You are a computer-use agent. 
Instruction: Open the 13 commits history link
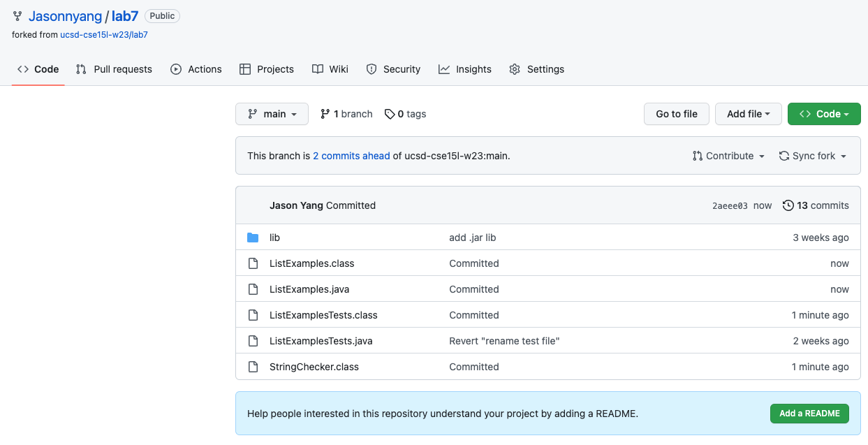816,205
